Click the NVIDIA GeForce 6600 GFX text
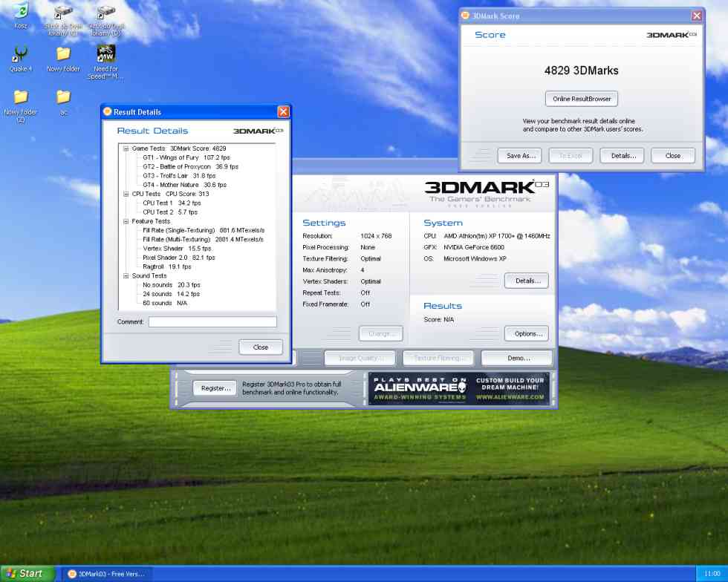 (x=474, y=247)
